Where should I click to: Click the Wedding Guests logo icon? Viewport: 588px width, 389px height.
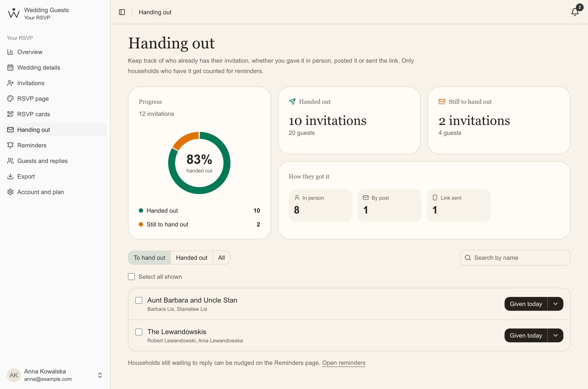(14, 13)
